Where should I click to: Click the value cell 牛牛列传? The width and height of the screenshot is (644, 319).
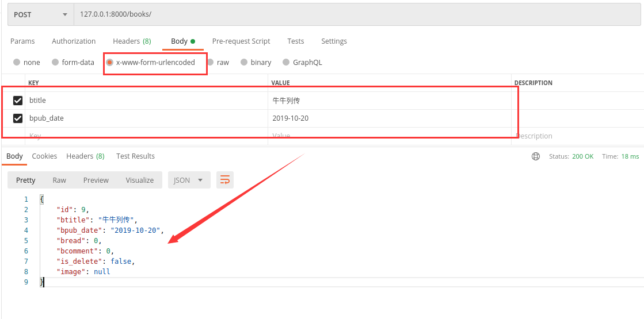pos(390,101)
